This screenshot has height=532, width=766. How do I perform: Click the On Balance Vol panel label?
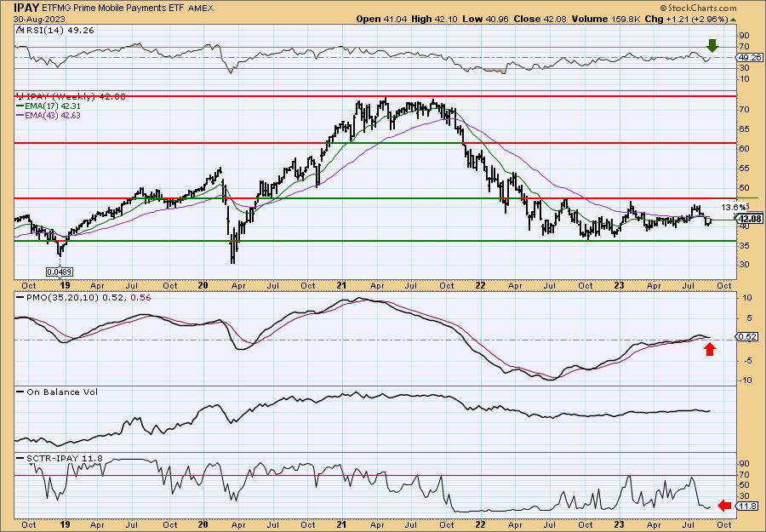[x=62, y=392]
